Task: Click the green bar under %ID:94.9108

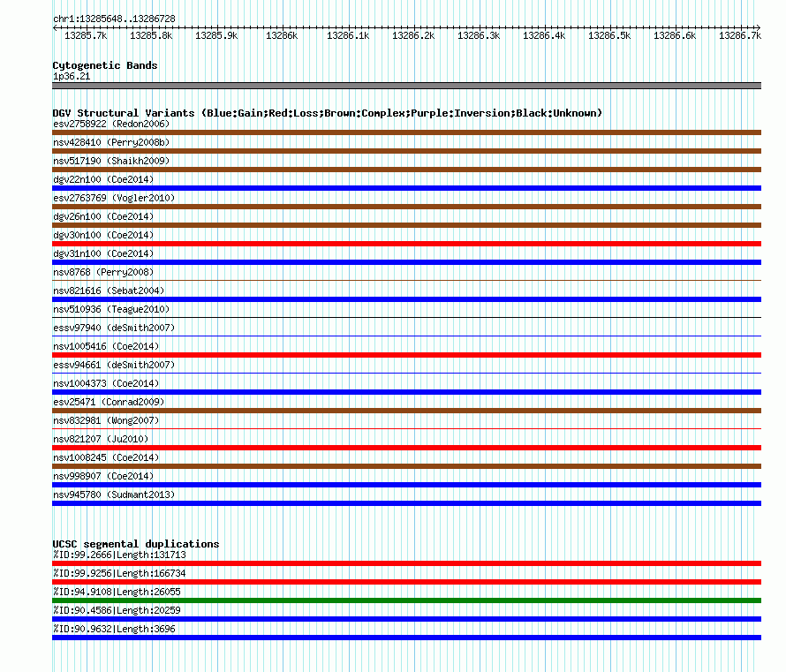Action: pyautogui.click(x=406, y=600)
